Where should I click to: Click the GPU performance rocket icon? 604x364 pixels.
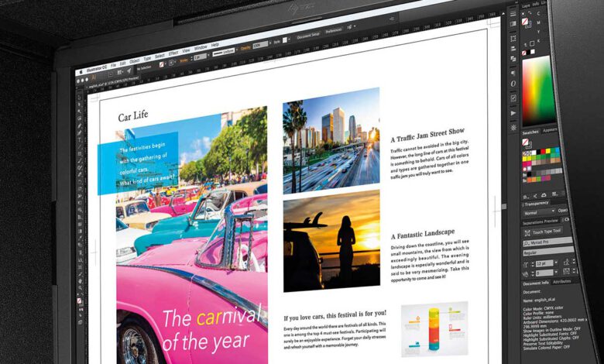click(129, 70)
